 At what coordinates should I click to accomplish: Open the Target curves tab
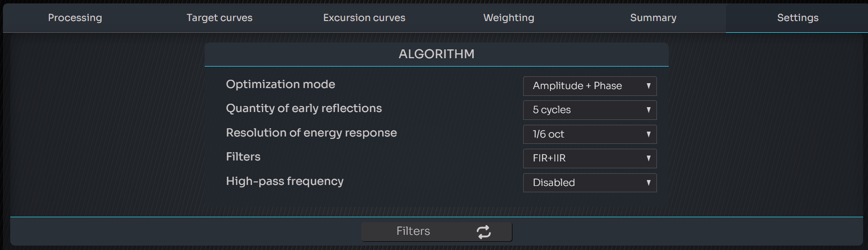pyautogui.click(x=219, y=18)
